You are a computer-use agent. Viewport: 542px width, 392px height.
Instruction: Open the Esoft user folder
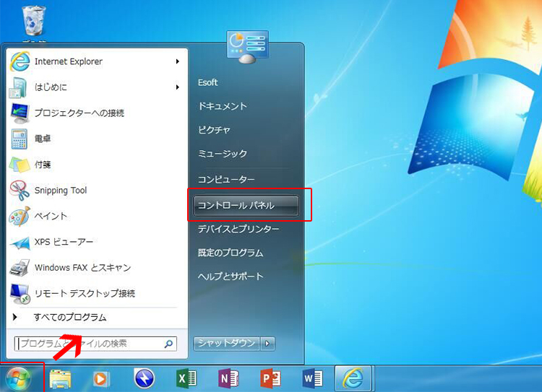207,82
